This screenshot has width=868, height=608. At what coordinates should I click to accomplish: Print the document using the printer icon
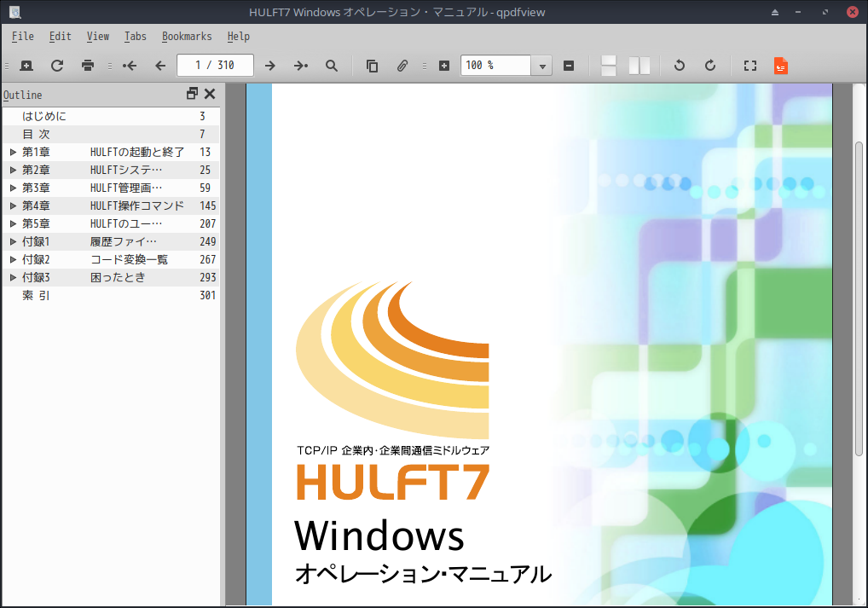[x=88, y=66]
